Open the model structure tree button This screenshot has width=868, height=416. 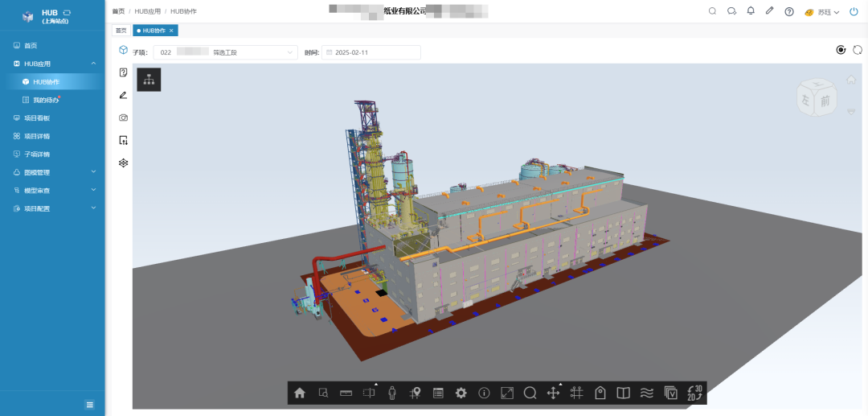149,80
